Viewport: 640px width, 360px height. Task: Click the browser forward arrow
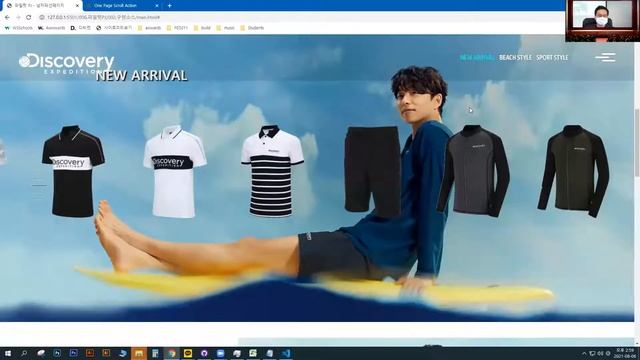tap(18, 17)
